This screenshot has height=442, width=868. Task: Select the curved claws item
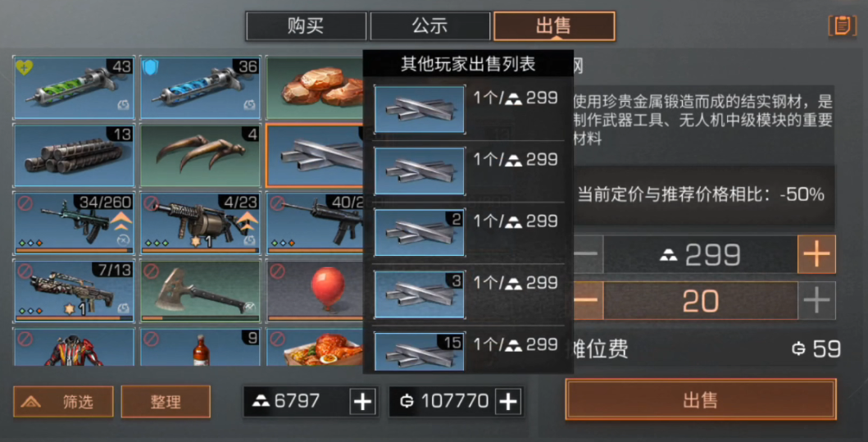coord(200,156)
